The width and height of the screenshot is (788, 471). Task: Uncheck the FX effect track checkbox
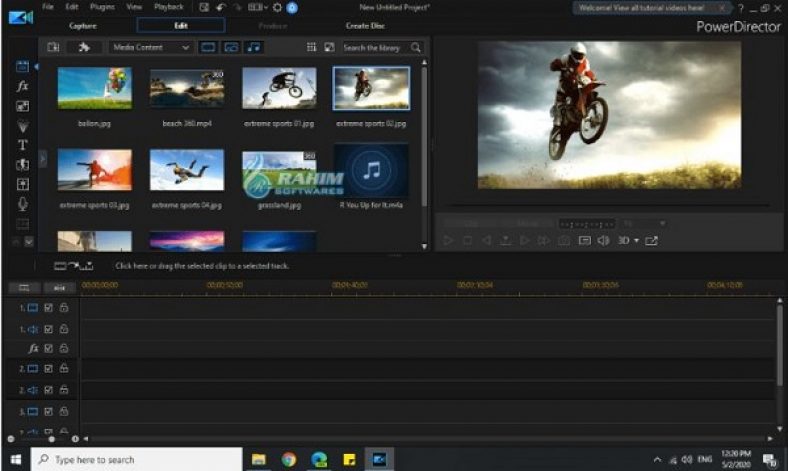[x=48, y=348]
